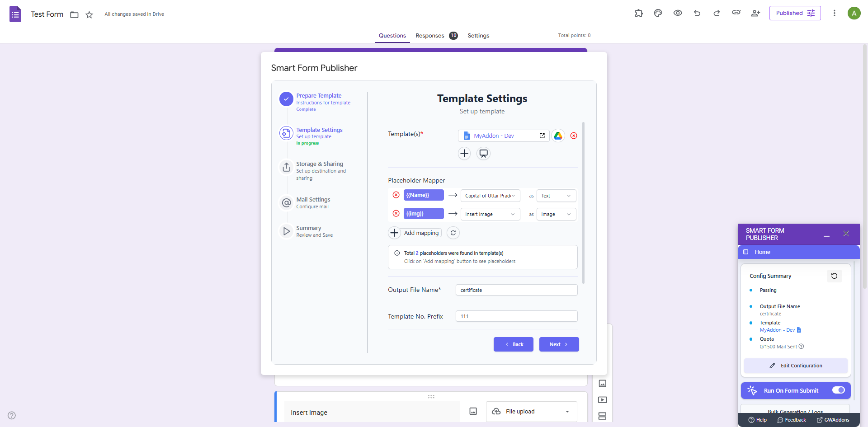
Task: Switch to the Responses tab
Action: click(x=430, y=36)
